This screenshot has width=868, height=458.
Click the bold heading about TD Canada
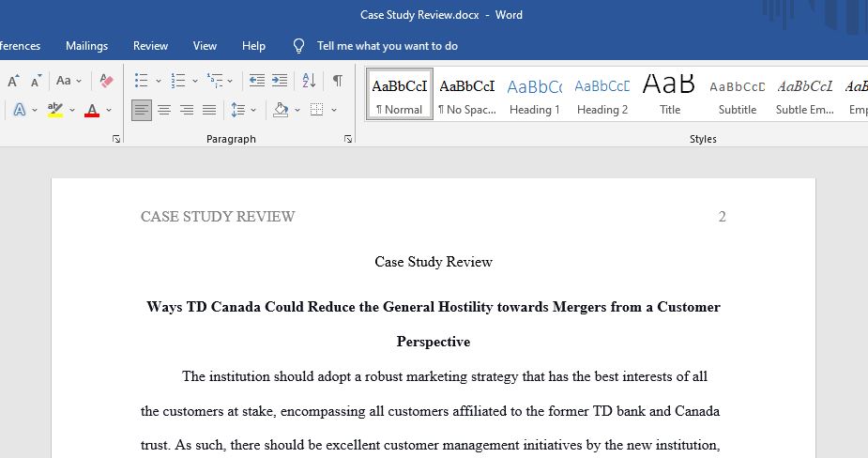point(434,307)
